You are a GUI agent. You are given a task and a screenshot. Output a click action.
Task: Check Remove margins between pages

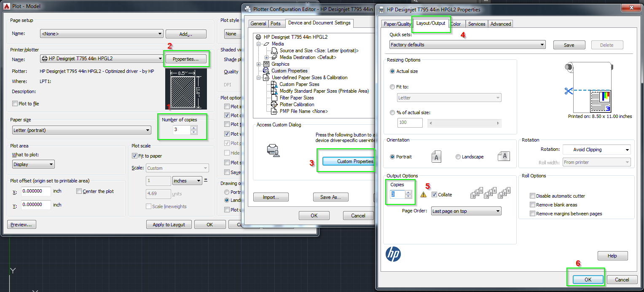pyautogui.click(x=533, y=214)
